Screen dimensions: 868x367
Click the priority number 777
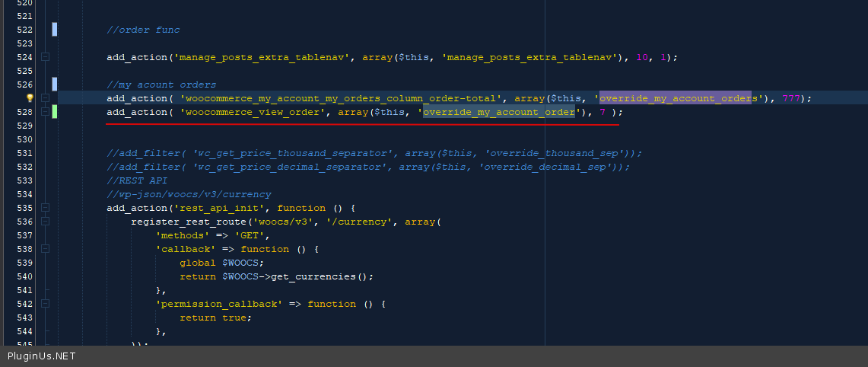pyautogui.click(x=793, y=98)
